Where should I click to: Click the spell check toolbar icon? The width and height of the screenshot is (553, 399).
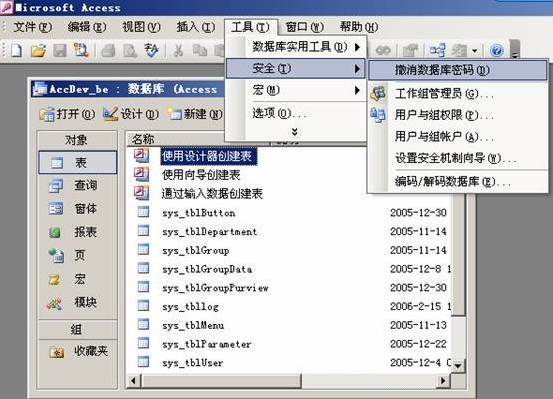click(x=151, y=50)
